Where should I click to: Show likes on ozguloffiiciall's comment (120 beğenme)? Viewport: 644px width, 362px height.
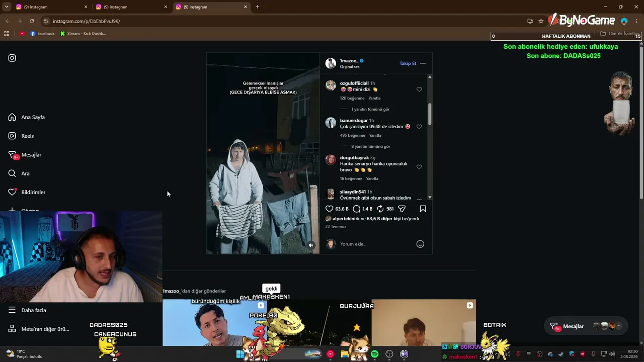click(352, 98)
